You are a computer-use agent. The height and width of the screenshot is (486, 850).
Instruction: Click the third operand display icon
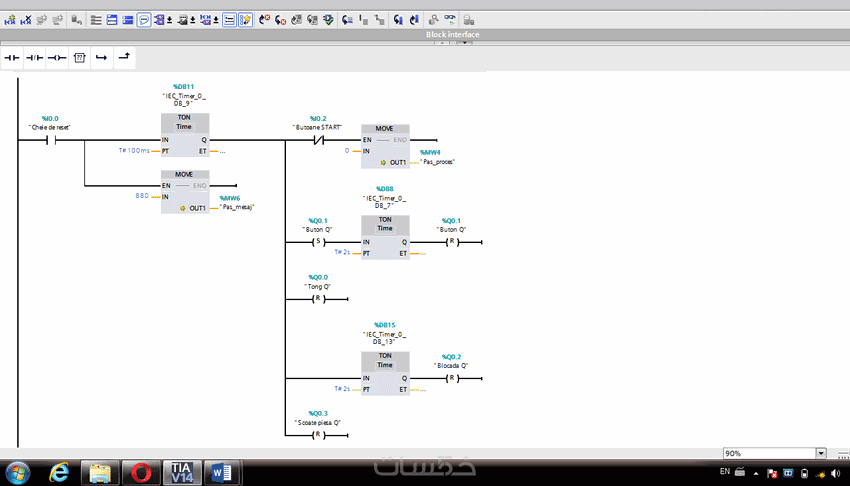pyautogui.click(x=205, y=20)
